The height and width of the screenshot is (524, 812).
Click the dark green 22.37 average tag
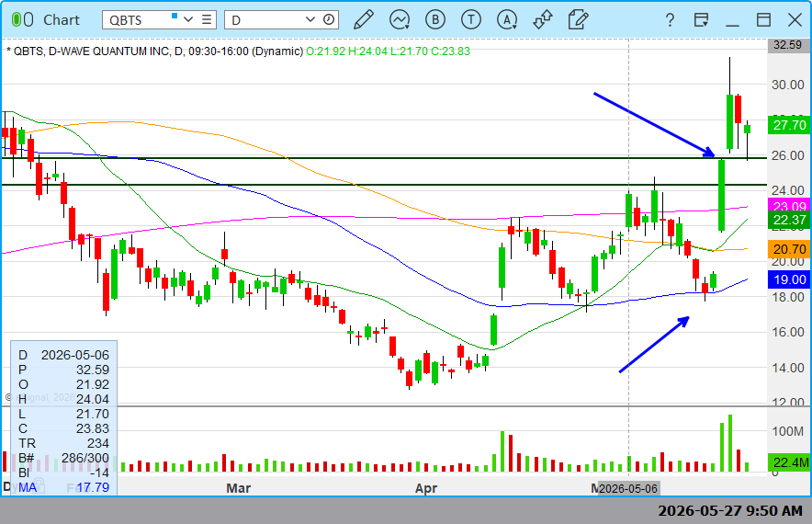789,220
